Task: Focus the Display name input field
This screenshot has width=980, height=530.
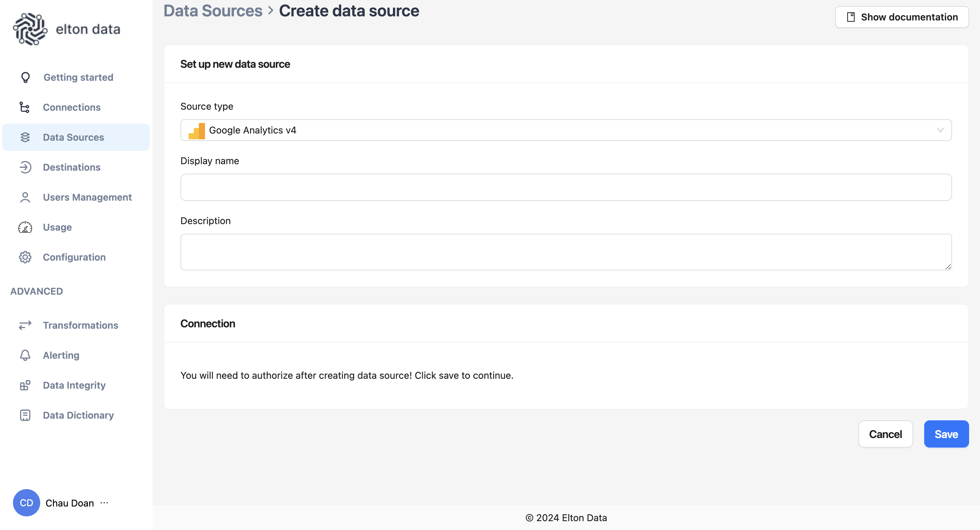Action: (565, 188)
